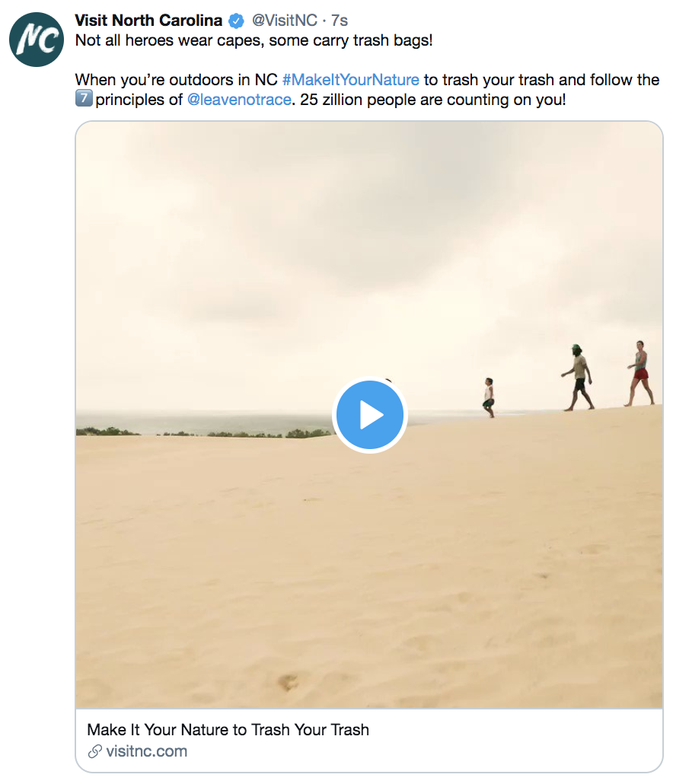673x784 pixels.
Task: Open the Visit North Carolina display name
Action: (x=148, y=21)
